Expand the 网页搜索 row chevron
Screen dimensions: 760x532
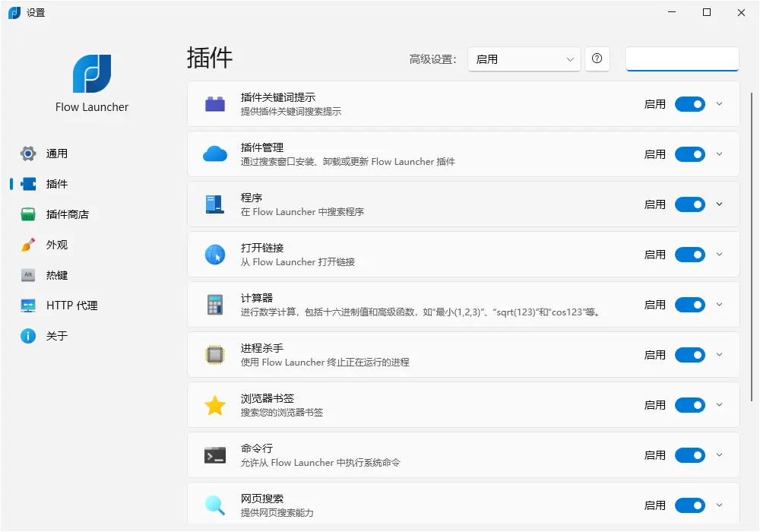click(x=719, y=505)
